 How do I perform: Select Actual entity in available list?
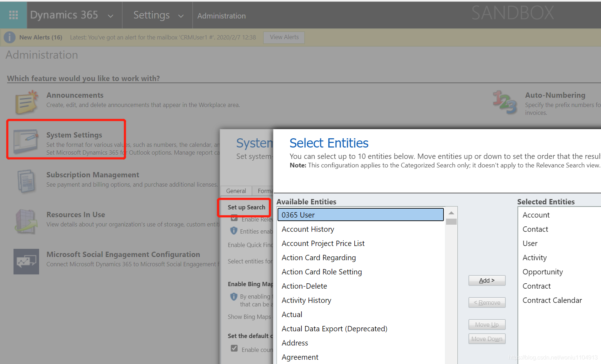tap(361, 315)
